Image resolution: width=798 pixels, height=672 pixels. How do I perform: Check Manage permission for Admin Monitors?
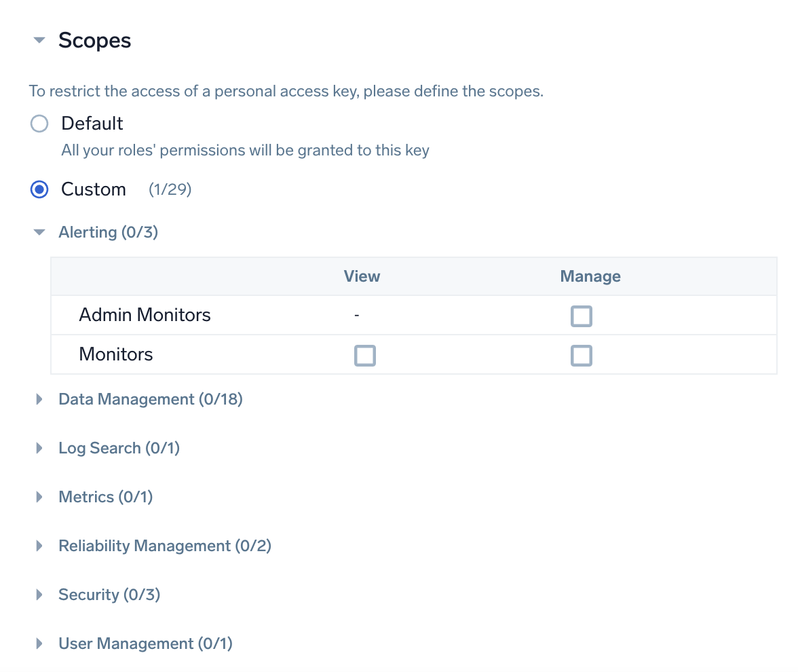581,315
